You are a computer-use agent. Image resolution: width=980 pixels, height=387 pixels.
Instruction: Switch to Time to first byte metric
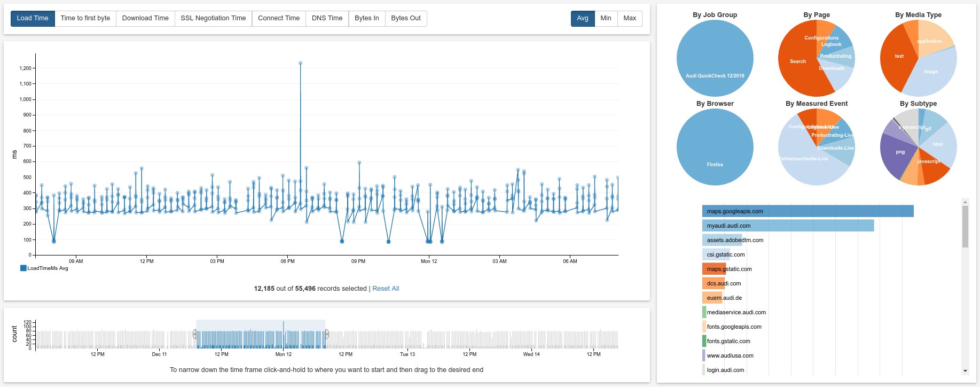tap(85, 18)
